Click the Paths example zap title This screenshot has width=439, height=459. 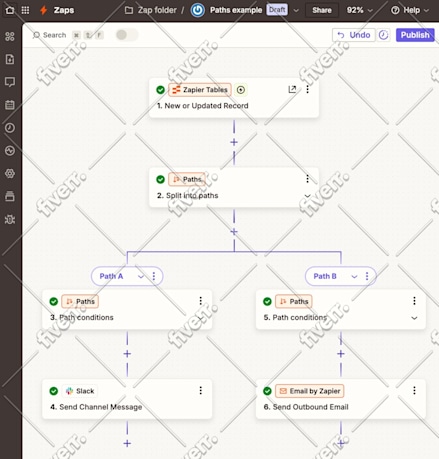[x=236, y=10]
